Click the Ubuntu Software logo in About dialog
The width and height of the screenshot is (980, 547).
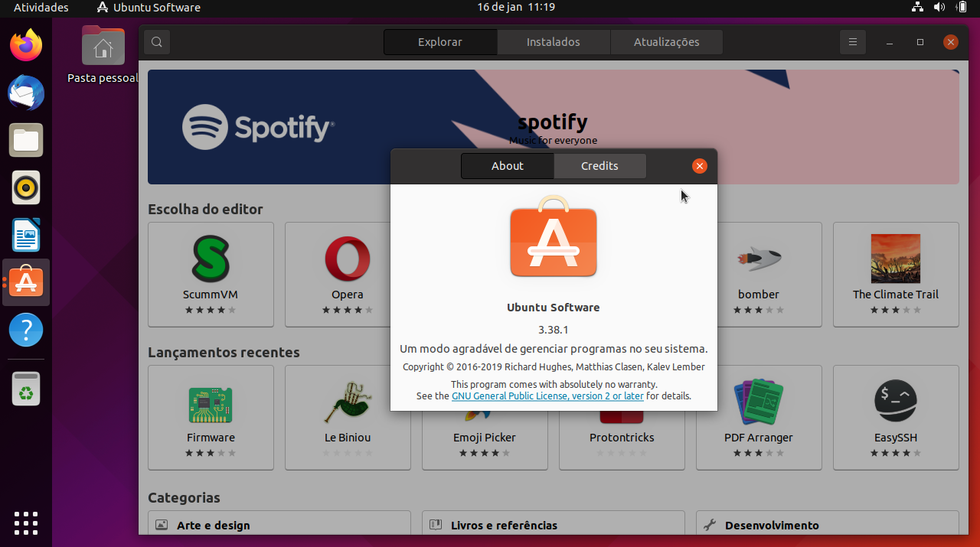pos(554,236)
